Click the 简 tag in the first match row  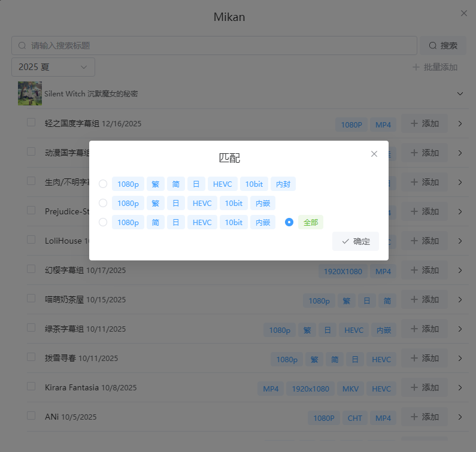pyautogui.click(x=176, y=184)
